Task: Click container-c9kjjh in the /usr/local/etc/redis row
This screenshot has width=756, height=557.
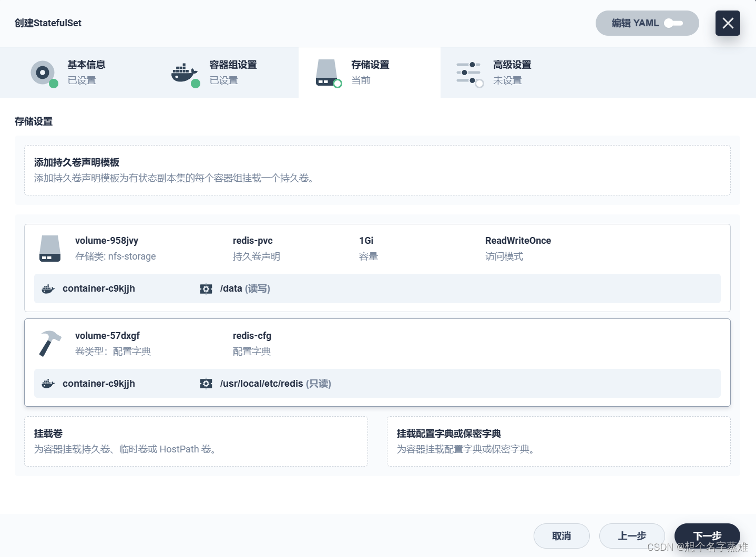Action: pyautogui.click(x=99, y=384)
